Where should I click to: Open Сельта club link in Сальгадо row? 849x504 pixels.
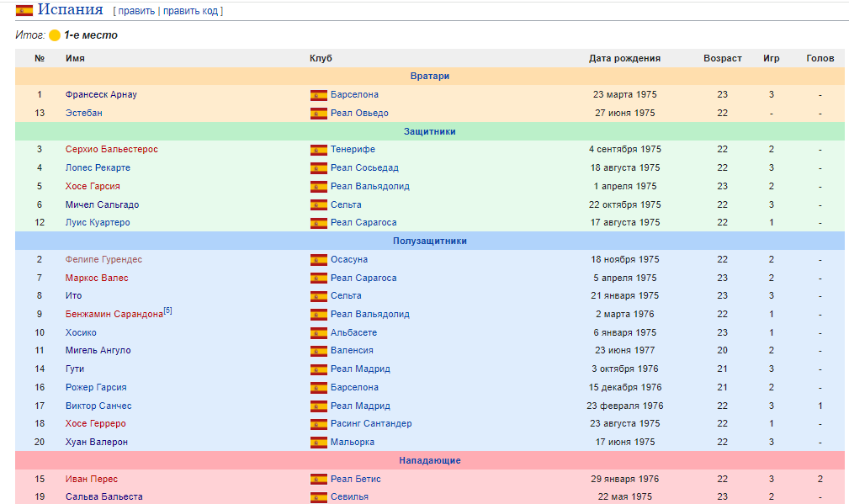(x=346, y=204)
